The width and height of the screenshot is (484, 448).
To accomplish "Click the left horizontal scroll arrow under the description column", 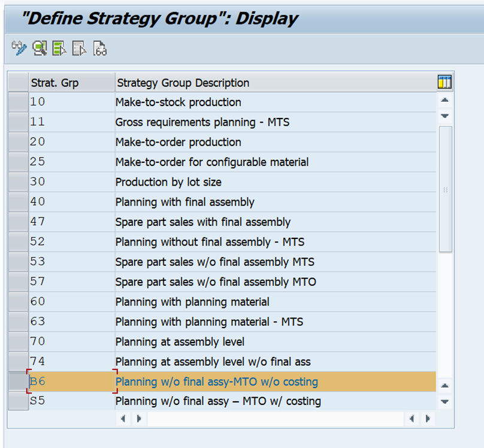I will click(x=123, y=419).
